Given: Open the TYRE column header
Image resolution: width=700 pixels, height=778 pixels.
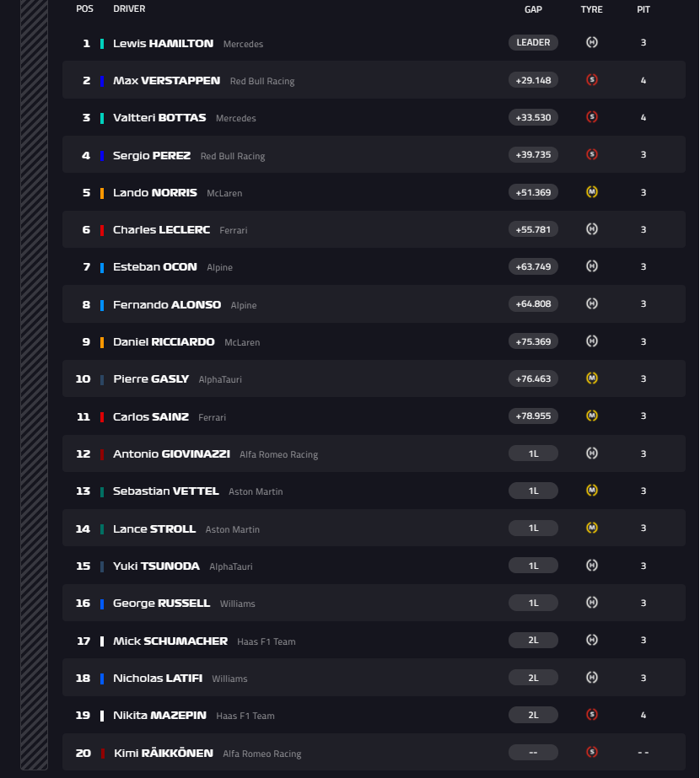Looking at the screenshot, I should coord(592,9).
